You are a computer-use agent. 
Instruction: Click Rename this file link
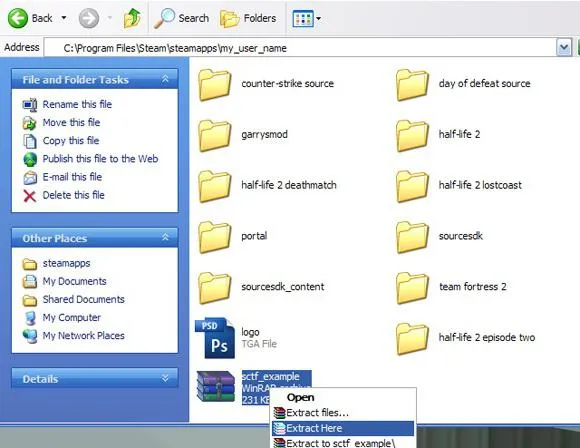77,104
